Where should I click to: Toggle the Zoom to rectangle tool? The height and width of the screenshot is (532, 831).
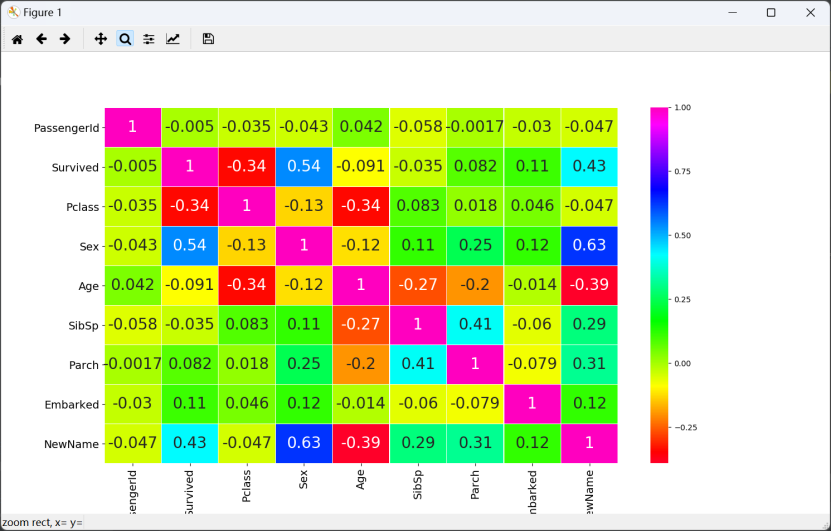click(125, 39)
